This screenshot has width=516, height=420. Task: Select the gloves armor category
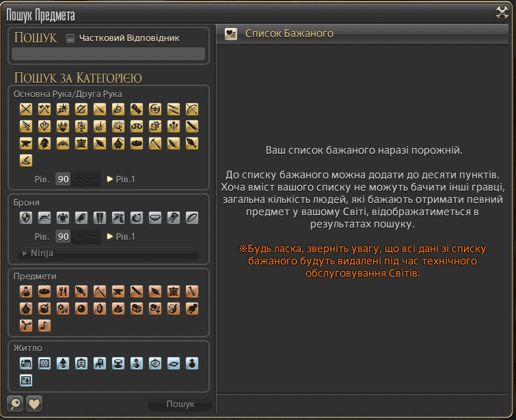pyautogui.click(x=81, y=218)
